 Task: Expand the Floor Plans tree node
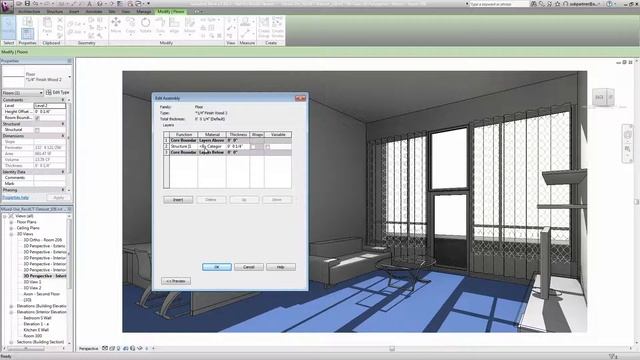pos(11,222)
